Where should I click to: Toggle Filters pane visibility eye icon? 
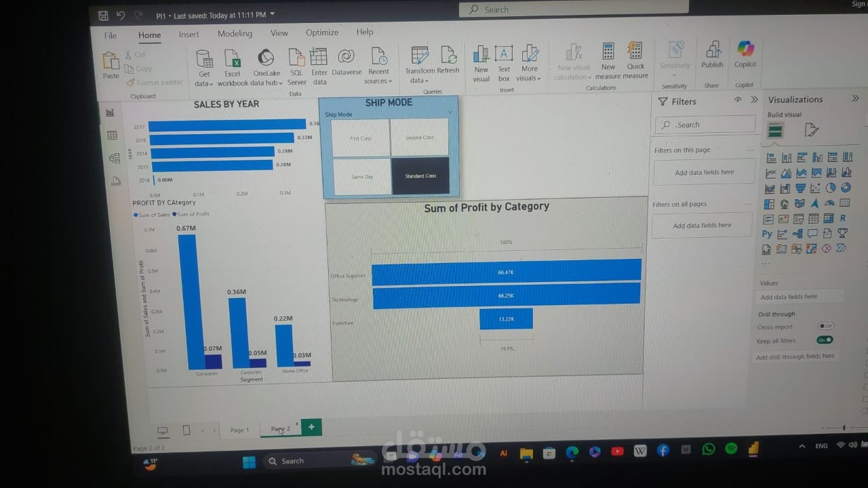[738, 100]
